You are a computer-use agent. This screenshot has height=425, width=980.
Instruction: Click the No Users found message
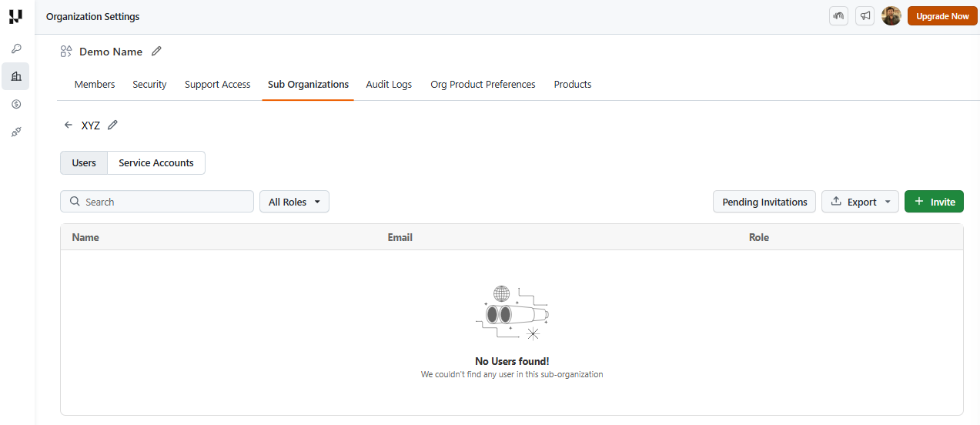(512, 361)
